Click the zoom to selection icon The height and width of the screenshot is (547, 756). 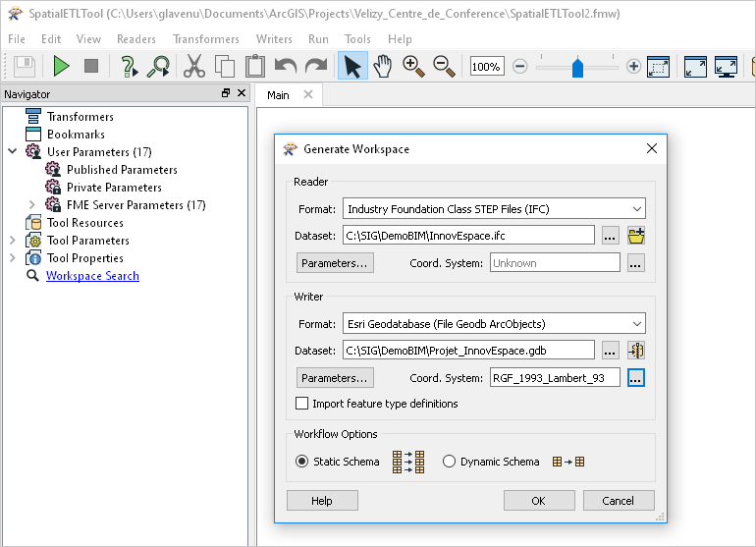(x=658, y=67)
